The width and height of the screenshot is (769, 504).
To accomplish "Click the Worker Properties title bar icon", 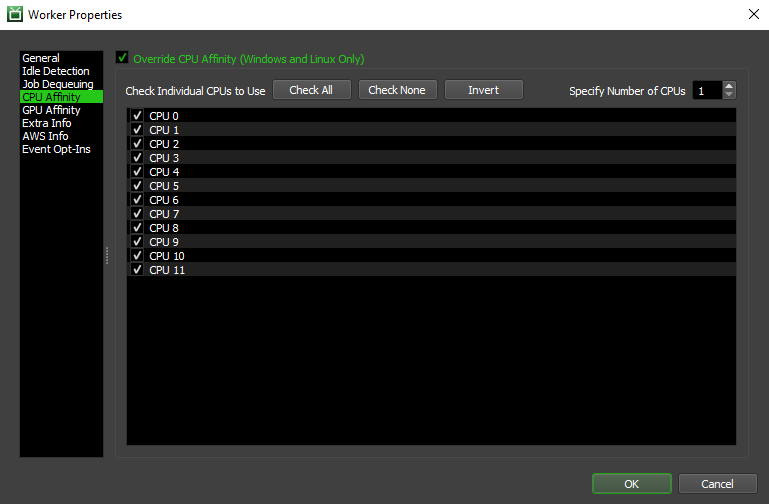I will click(14, 15).
